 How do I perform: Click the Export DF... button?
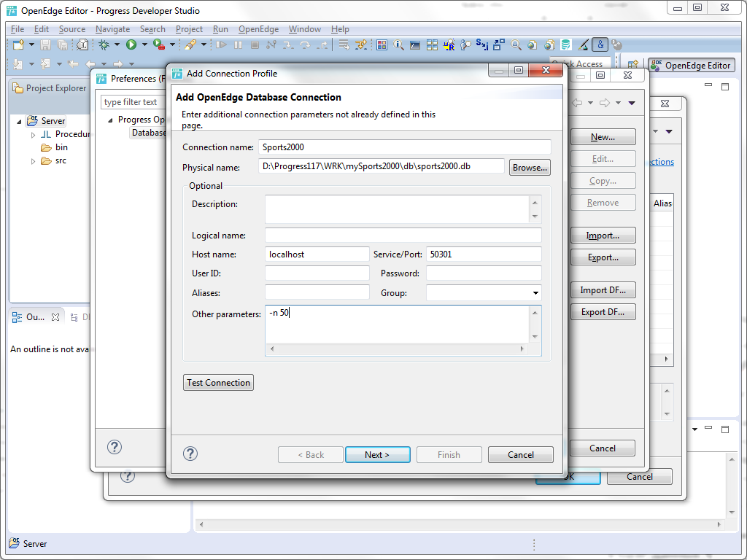(x=603, y=312)
